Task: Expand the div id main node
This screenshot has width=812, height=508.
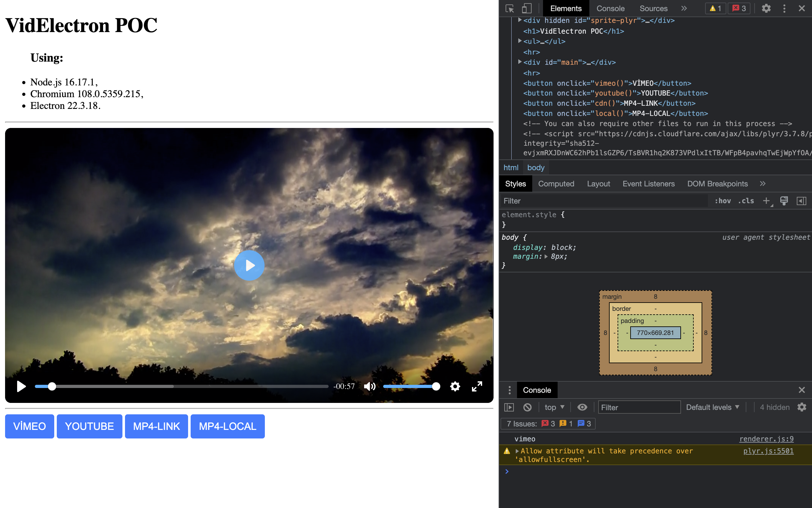Action: (x=520, y=62)
